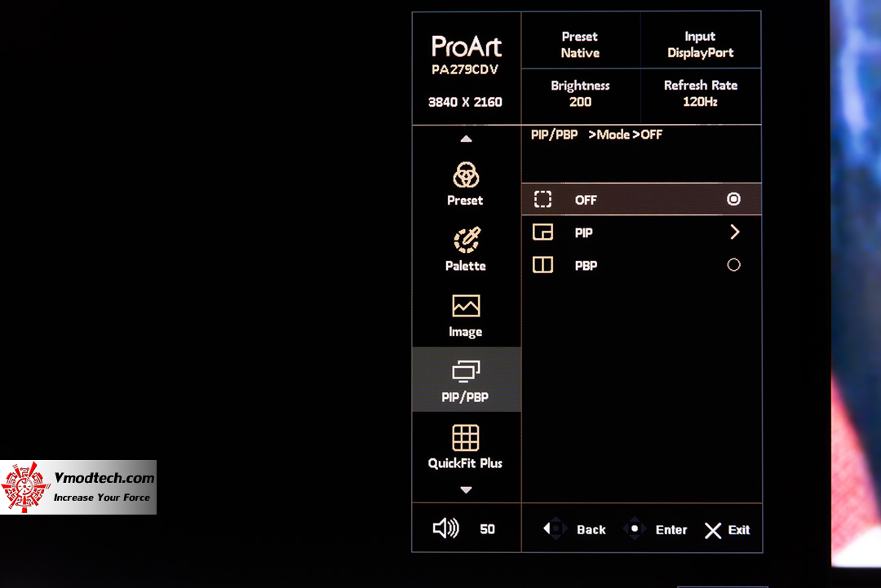Click the PIP picture-in-picture icon
The height and width of the screenshot is (588, 881).
[542, 232]
